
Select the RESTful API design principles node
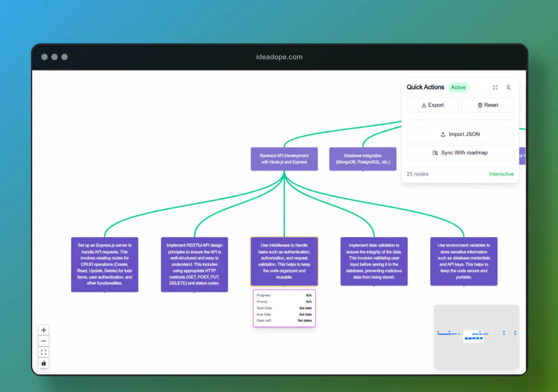click(x=194, y=264)
